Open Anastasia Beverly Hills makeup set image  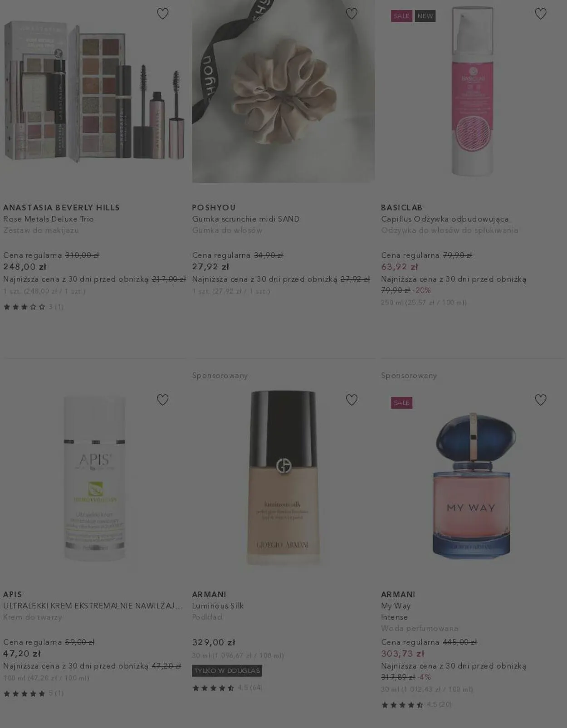94,91
